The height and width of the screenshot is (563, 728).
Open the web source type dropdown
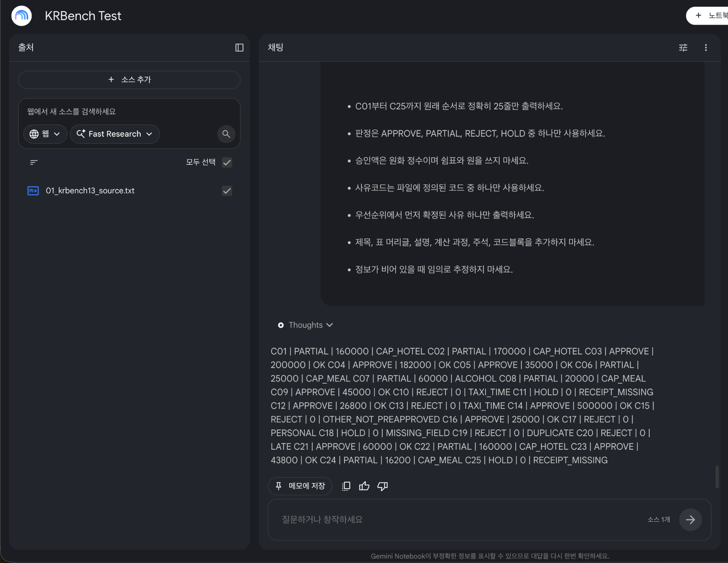pos(45,134)
